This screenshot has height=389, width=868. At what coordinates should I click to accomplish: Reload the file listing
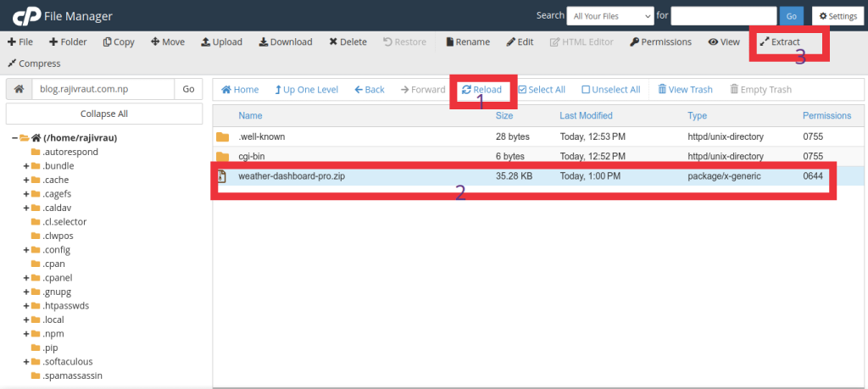click(481, 90)
